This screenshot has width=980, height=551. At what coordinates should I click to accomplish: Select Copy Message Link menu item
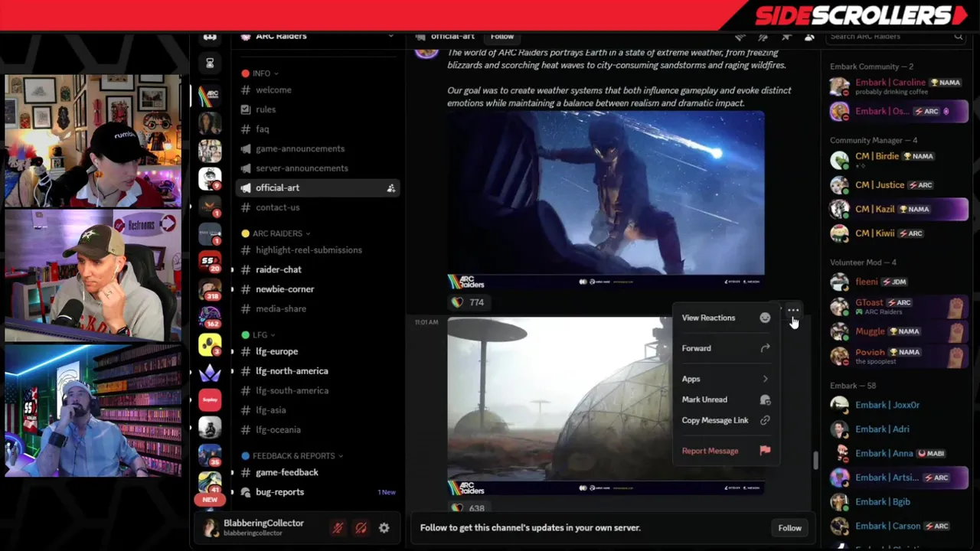tap(726, 420)
